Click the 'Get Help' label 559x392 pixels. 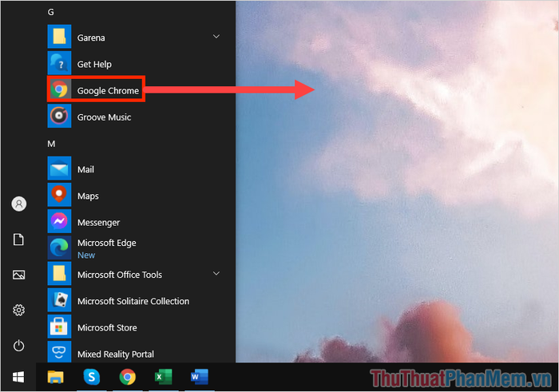click(x=94, y=64)
